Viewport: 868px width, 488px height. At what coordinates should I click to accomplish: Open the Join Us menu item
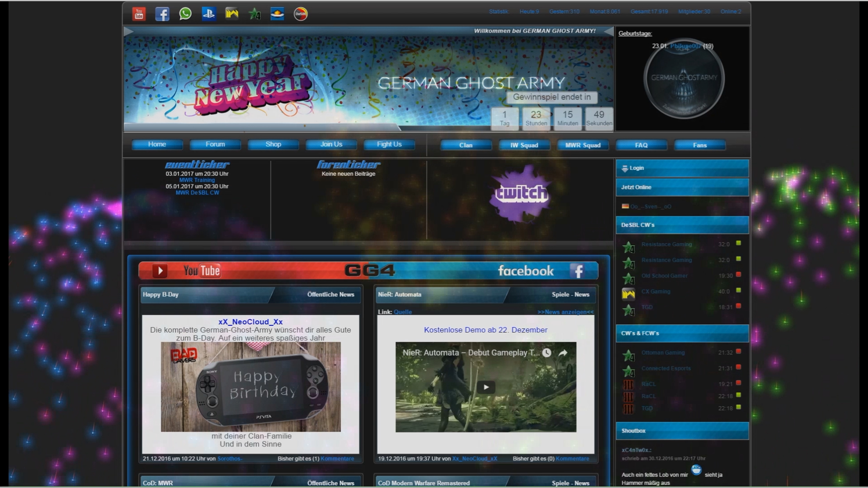[x=331, y=144]
